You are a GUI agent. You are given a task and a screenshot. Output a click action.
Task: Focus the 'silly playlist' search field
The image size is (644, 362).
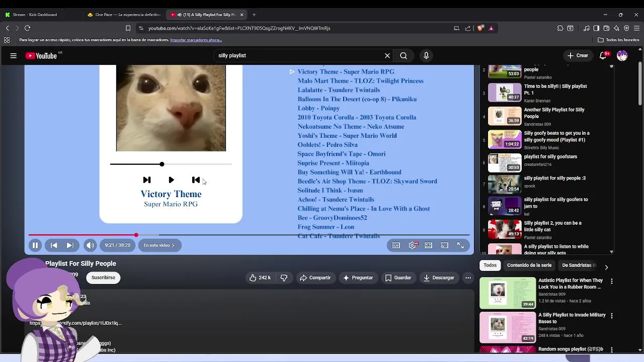click(x=299, y=56)
